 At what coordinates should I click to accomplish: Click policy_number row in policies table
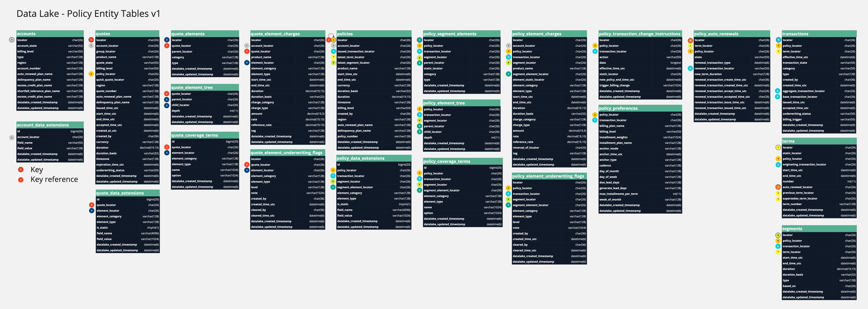(x=374, y=136)
